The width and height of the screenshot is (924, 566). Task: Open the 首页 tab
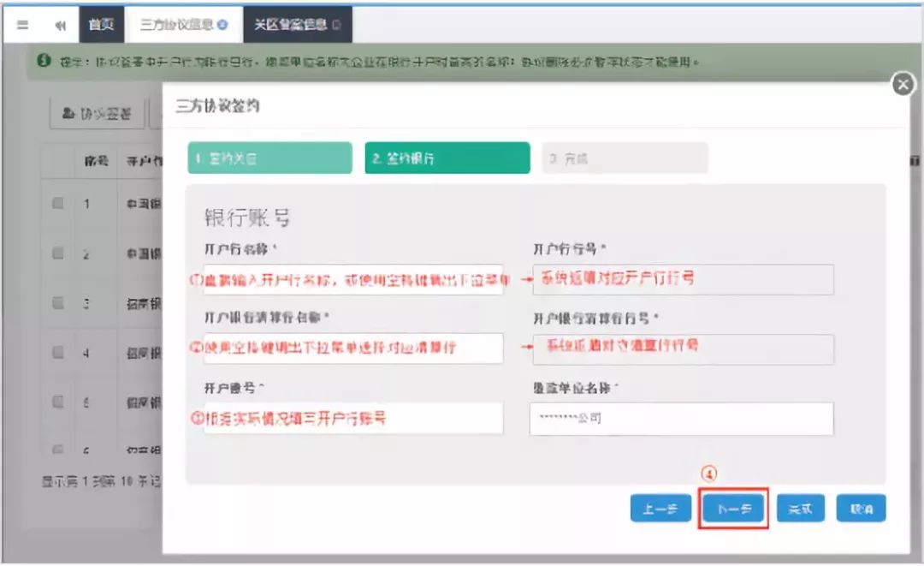click(x=101, y=24)
